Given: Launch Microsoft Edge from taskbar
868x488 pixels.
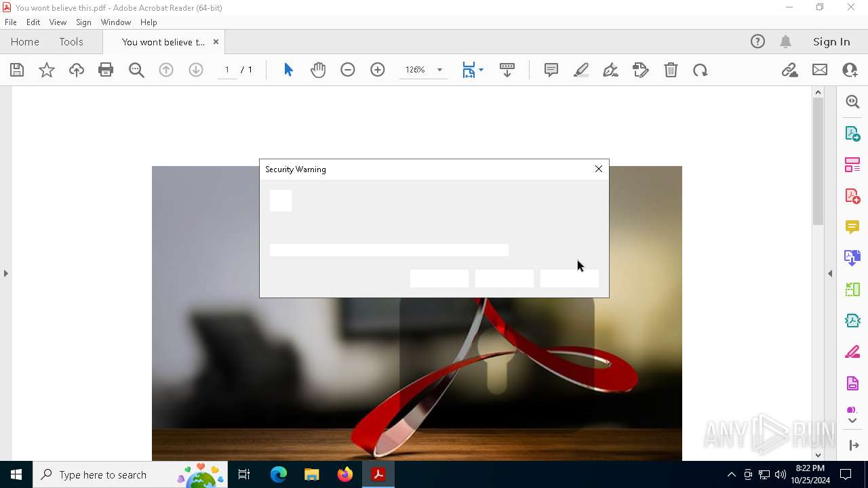Looking at the screenshot, I should pyautogui.click(x=279, y=474).
